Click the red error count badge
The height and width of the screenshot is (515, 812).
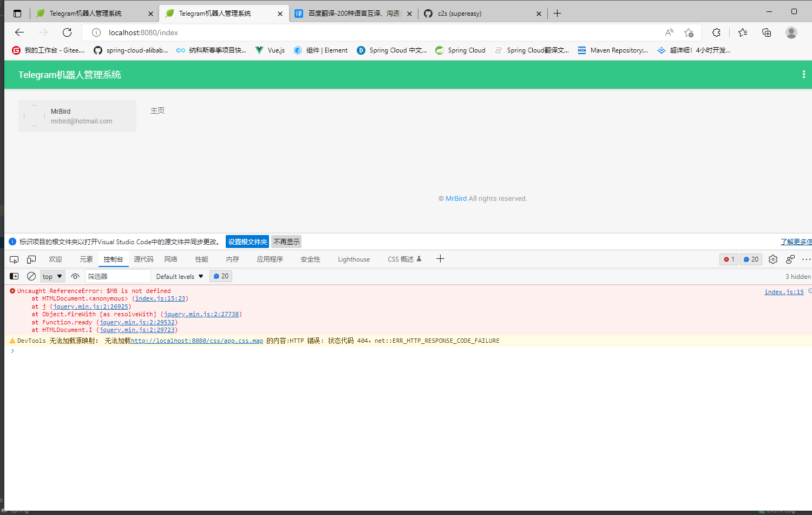click(729, 259)
